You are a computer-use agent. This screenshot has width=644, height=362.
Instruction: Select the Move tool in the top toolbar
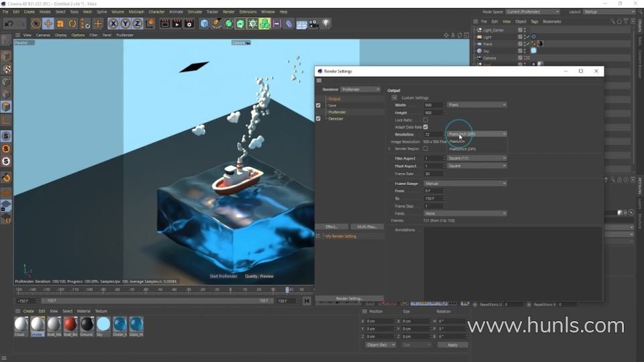click(x=48, y=23)
